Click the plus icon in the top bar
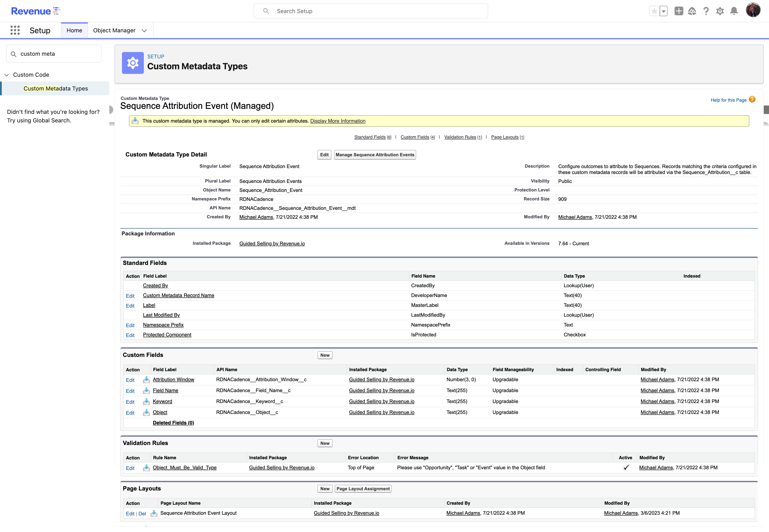The width and height of the screenshot is (769, 532). pyautogui.click(x=679, y=11)
